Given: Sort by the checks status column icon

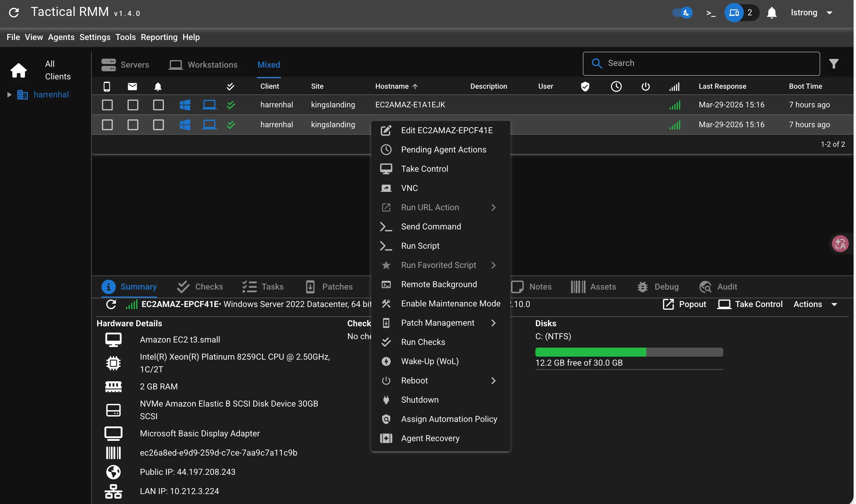Looking at the screenshot, I should (230, 86).
